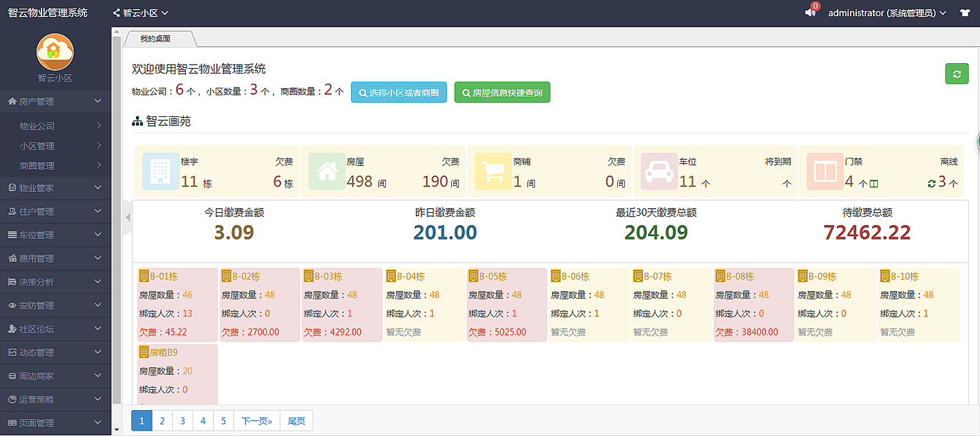The height and width of the screenshot is (436, 980).
Task: Click the 选择小区或者商圈 button
Action: [x=399, y=93]
